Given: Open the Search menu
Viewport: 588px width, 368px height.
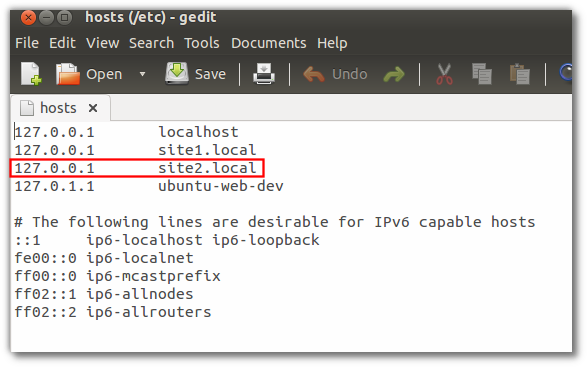Looking at the screenshot, I should coord(152,43).
